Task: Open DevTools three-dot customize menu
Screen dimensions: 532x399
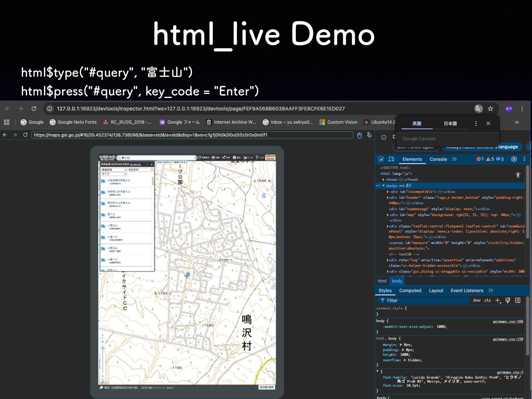Action: click(524, 159)
